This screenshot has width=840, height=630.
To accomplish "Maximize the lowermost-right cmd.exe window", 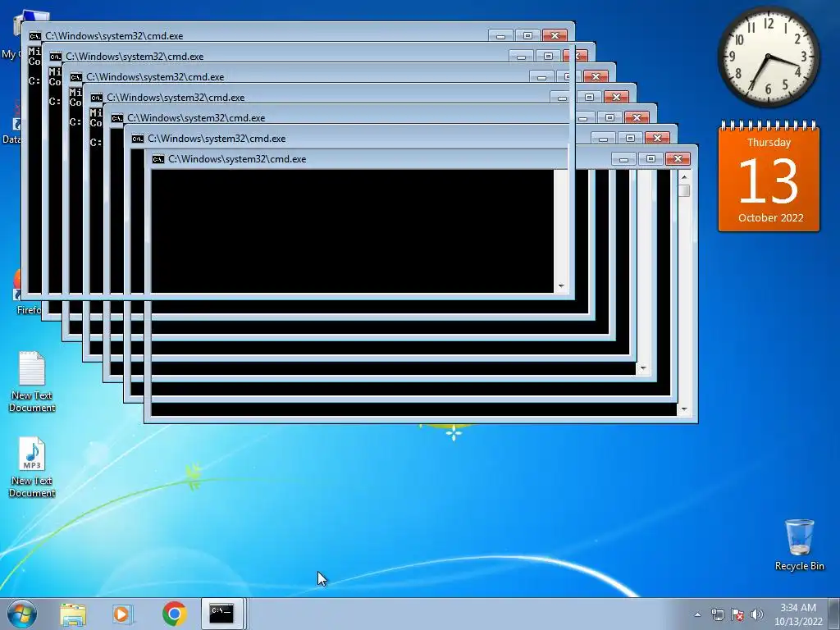I will click(x=651, y=158).
